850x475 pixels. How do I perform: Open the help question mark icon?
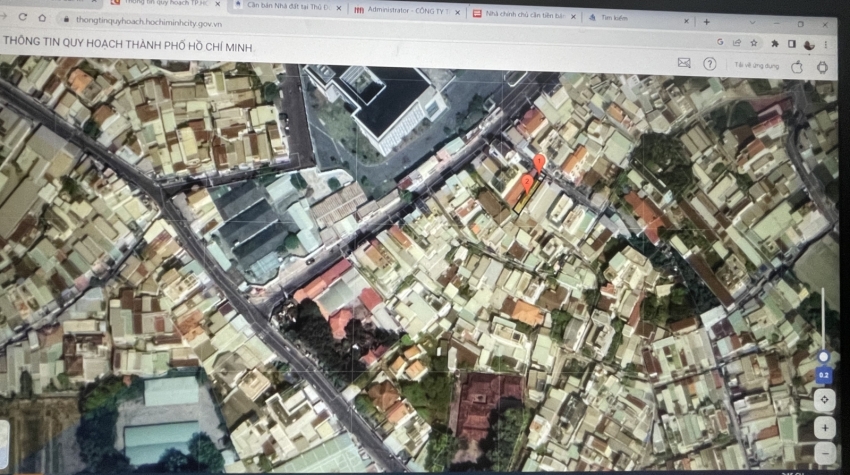710,64
